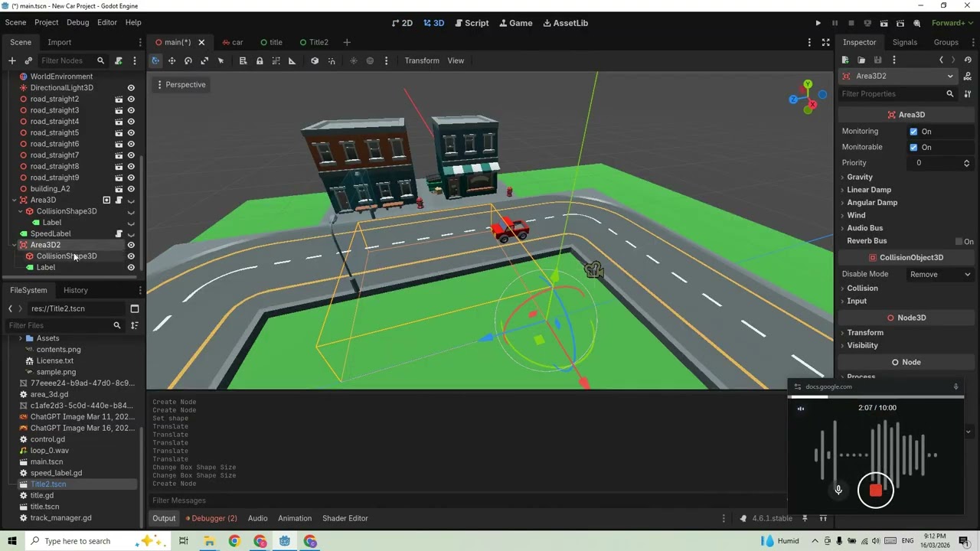
Task: Open Inspector property tools icon
Action: 968,94
